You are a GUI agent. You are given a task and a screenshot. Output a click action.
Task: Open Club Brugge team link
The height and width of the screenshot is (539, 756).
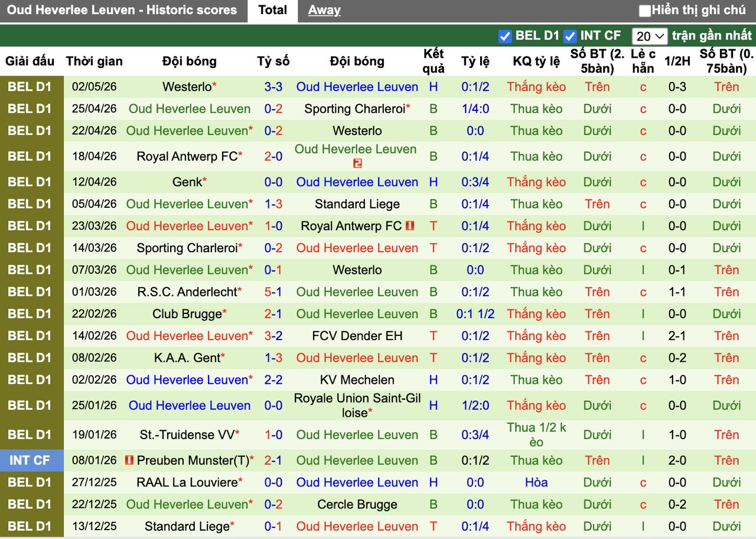(187, 314)
